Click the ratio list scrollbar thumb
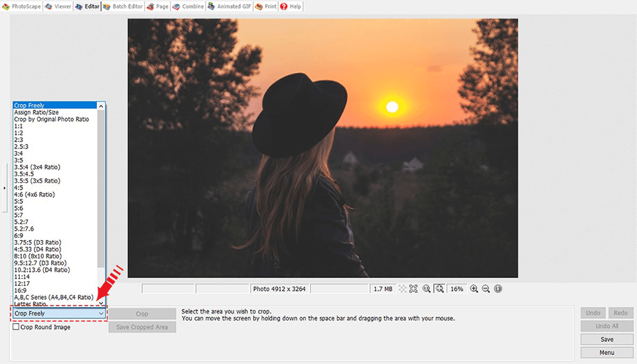This screenshot has width=637, height=364. pos(101,189)
